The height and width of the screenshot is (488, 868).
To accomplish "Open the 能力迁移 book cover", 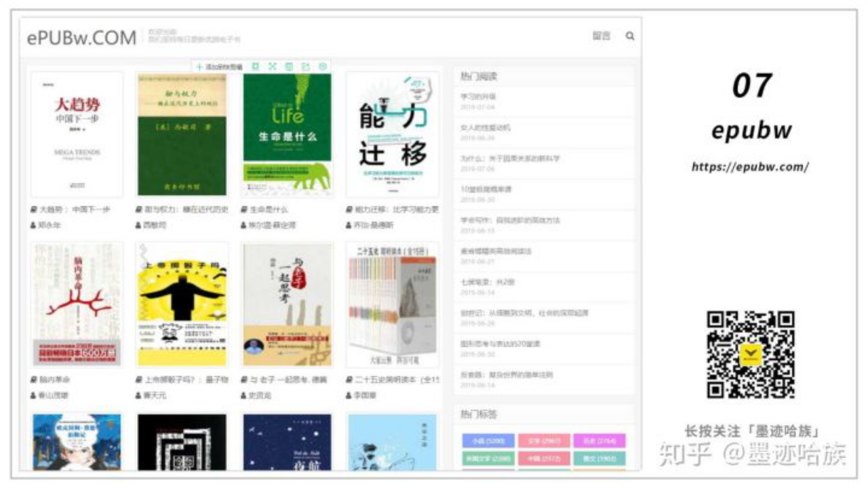I will 394,134.
